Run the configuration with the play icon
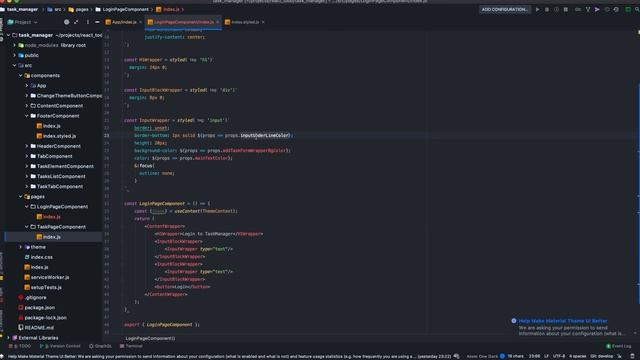Image resolution: width=640 pixels, height=360 pixels. point(538,9)
